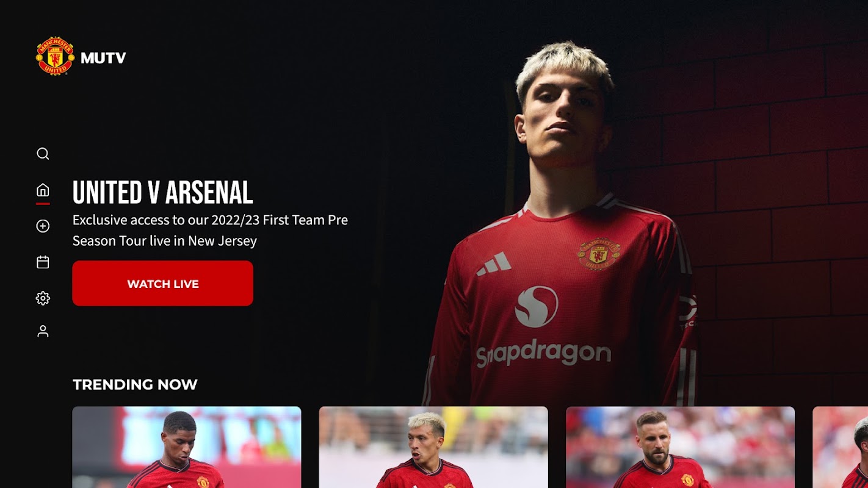Click the Pre Season Tour description text
Image resolution: width=868 pixels, height=488 pixels.
click(x=210, y=230)
